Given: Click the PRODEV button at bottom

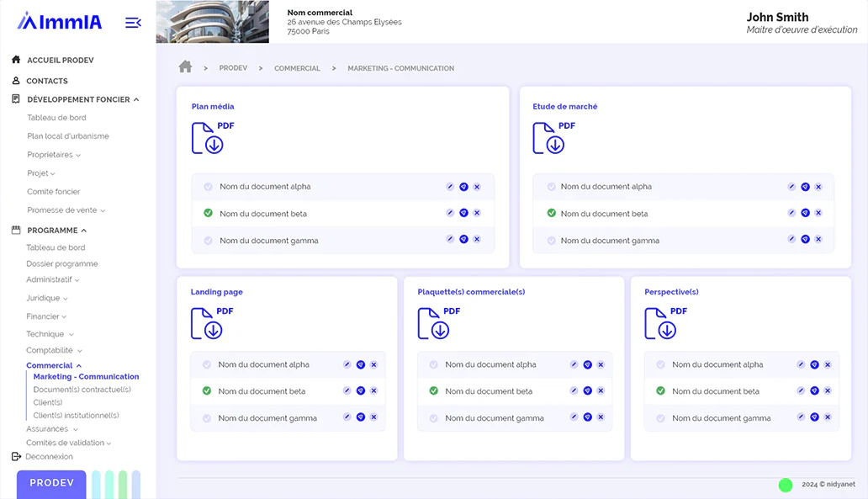Looking at the screenshot, I should [x=51, y=484].
